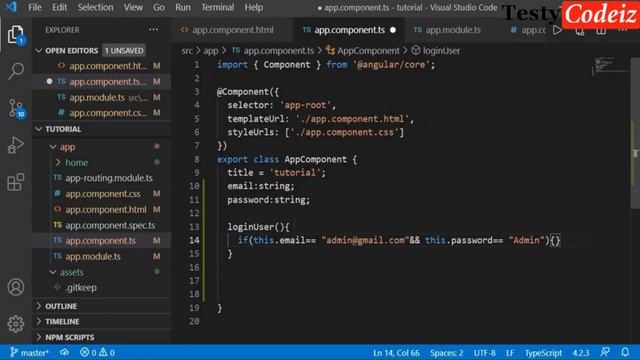Select app.component.ts in TUTORIAL tree

pyautogui.click(x=100, y=240)
